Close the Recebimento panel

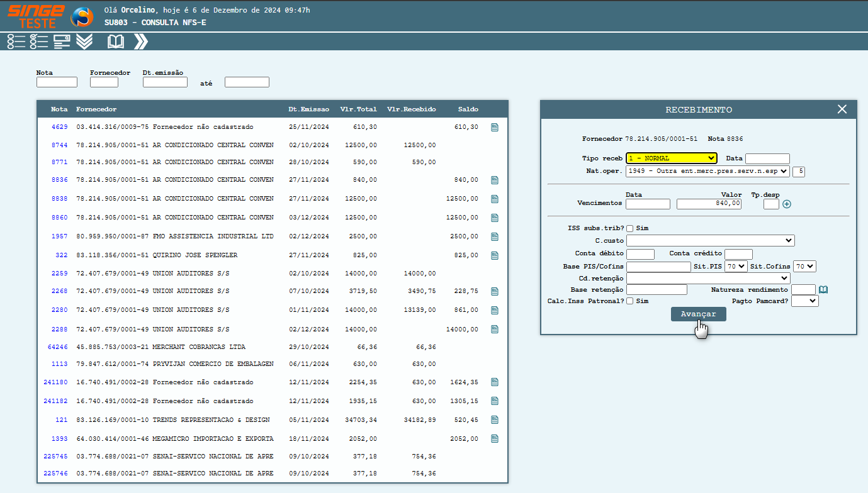pyautogui.click(x=842, y=109)
